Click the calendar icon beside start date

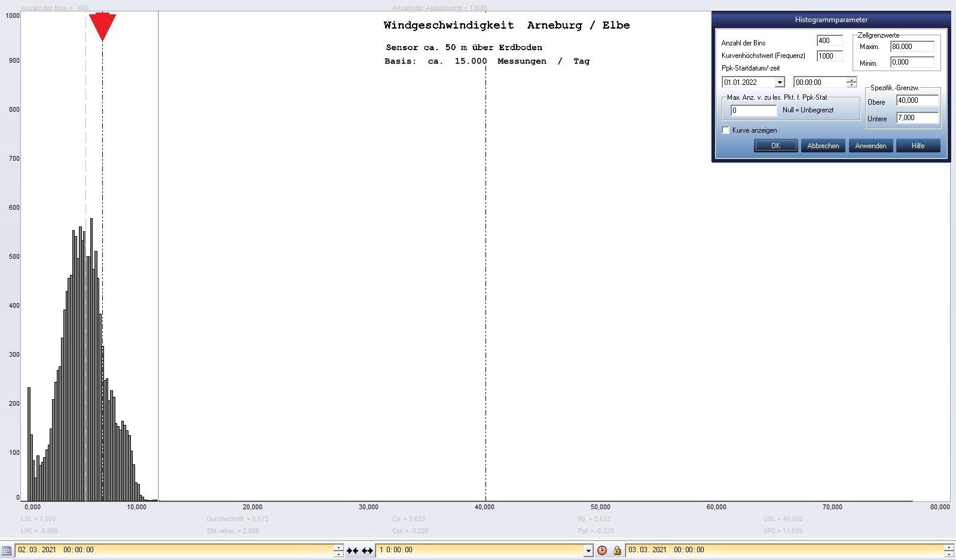[x=7, y=550]
